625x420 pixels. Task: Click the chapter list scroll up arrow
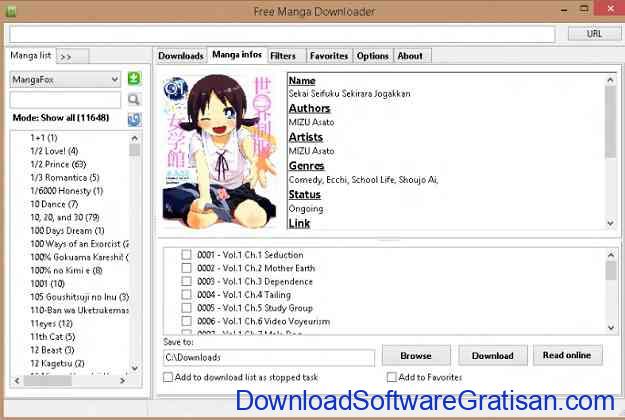[611, 254]
